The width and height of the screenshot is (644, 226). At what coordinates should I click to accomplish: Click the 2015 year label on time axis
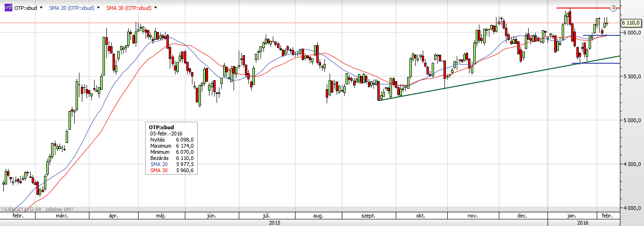pos(274,222)
